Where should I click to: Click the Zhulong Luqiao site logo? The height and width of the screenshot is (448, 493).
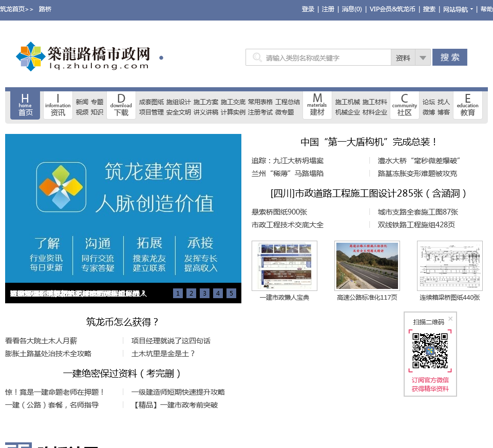(x=83, y=56)
